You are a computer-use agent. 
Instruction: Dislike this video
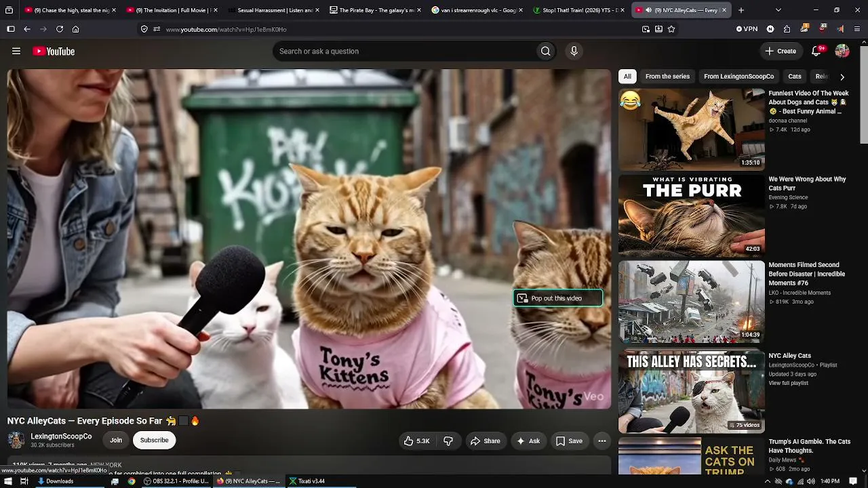448,441
